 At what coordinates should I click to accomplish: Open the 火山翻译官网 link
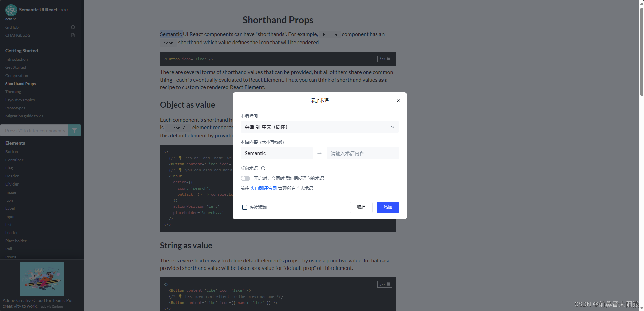point(264,188)
